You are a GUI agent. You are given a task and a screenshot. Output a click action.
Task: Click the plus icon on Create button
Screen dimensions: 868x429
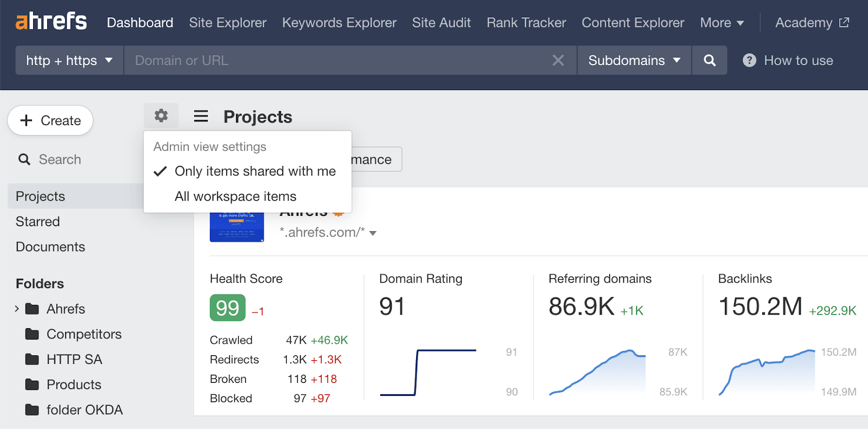[26, 120]
